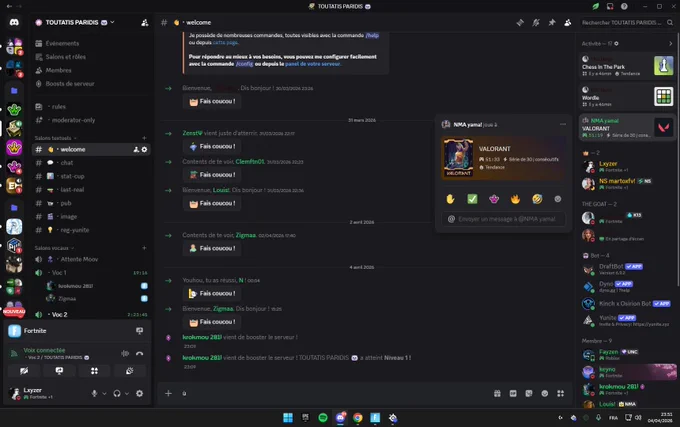Add channel to Salons vocaux plus
Image resolution: width=680 pixels, height=427 pixels.
coord(144,248)
